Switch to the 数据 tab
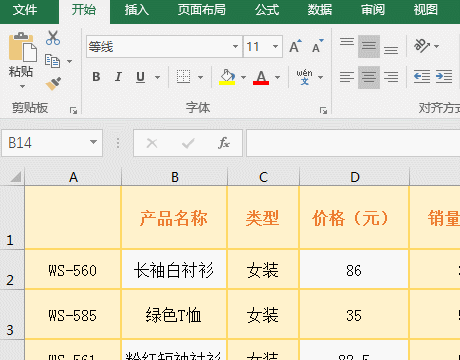Viewport: 460px width, 360px height. [320, 10]
